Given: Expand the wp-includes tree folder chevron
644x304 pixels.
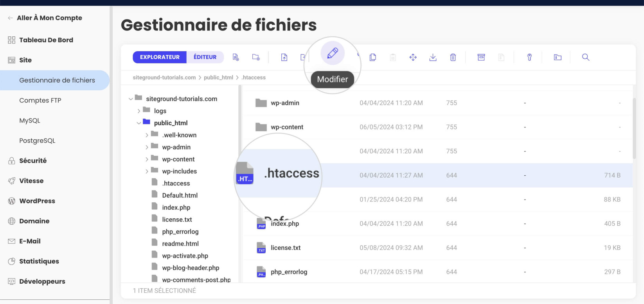Looking at the screenshot, I should pyautogui.click(x=147, y=171).
